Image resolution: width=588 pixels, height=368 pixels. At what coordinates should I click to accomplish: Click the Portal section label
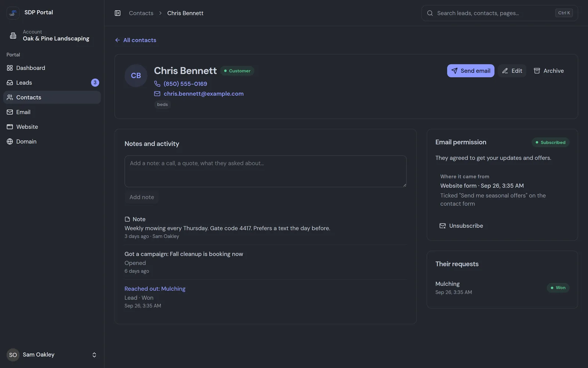coord(13,54)
